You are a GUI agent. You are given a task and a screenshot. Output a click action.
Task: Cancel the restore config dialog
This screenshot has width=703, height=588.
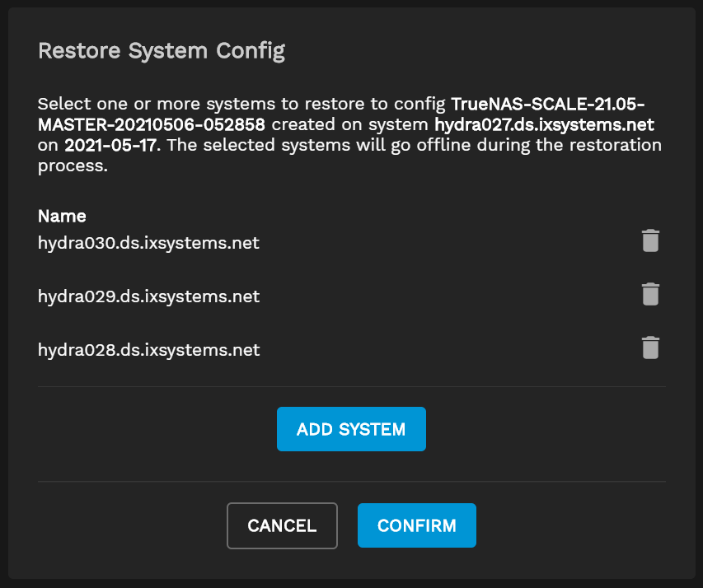282,525
